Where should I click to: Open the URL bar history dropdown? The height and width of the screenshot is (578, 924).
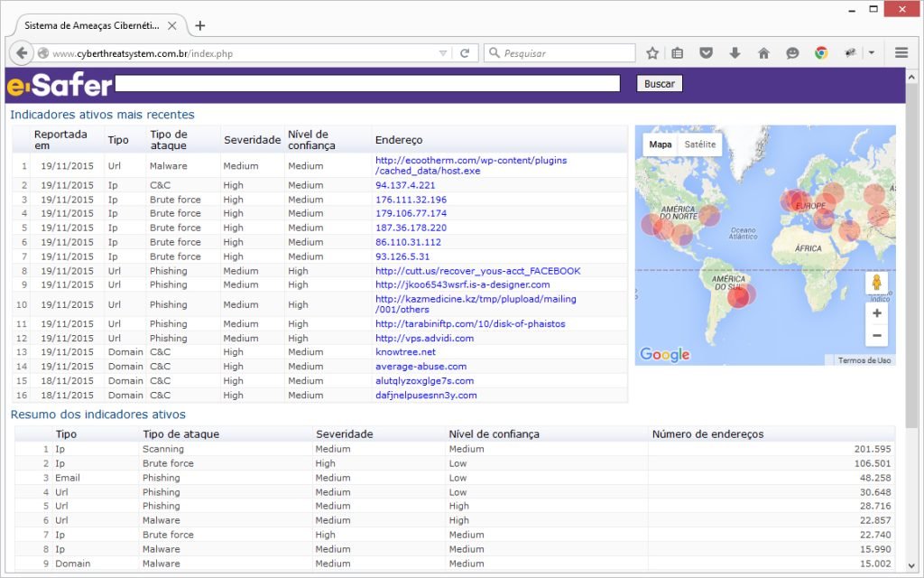(442, 53)
